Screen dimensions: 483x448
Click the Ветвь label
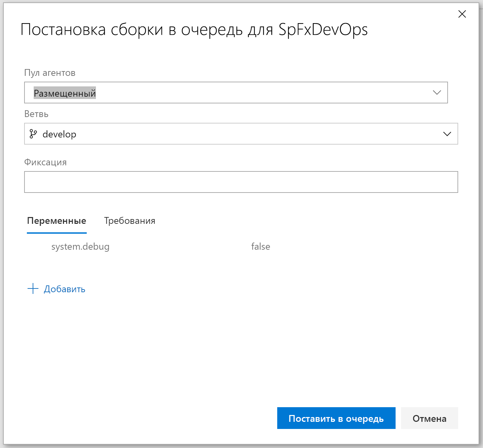(x=36, y=114)
